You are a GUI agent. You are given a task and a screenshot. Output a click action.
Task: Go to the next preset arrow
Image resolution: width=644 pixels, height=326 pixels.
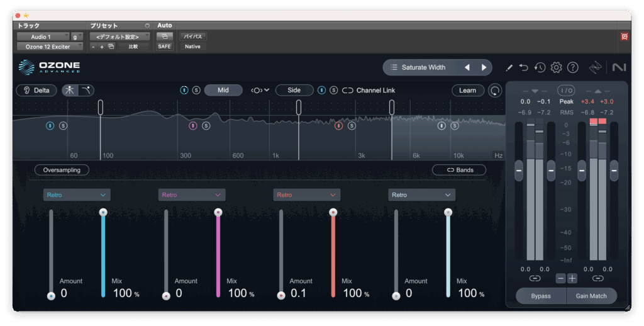tap(484, 67)
